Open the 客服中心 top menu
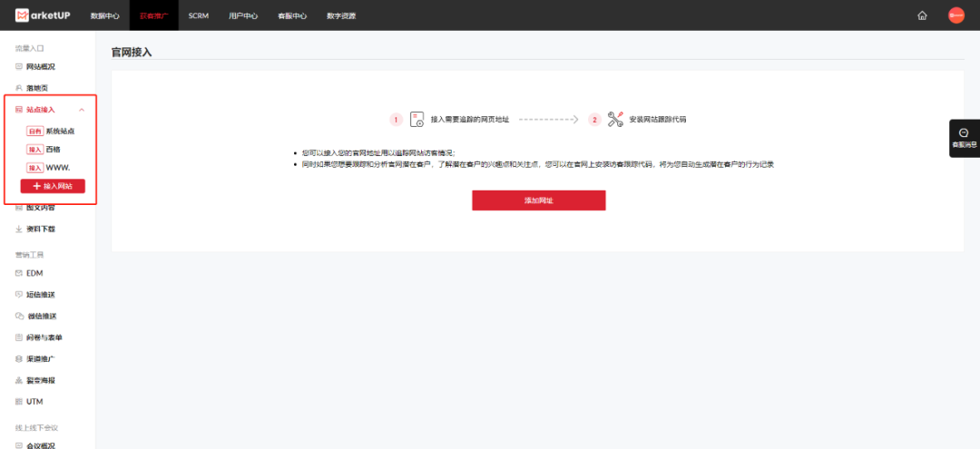The height and width of the screenshot is (449, 980). (292, 16)
